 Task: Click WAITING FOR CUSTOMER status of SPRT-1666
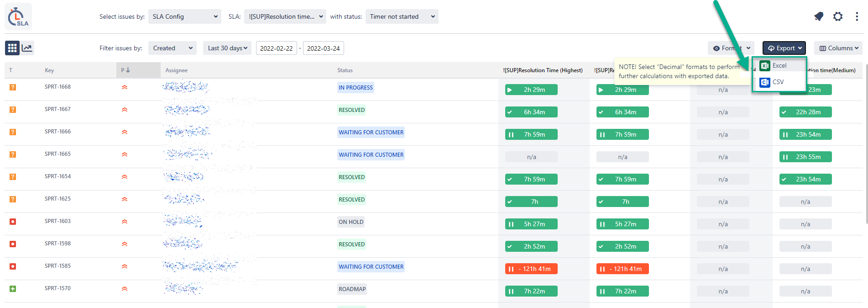click(371, 133)
